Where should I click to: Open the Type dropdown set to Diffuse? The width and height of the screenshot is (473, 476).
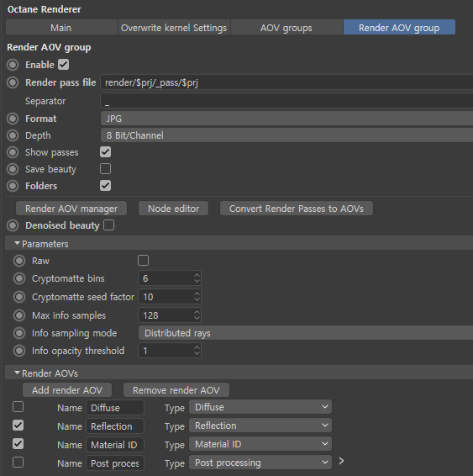(260, 407)
